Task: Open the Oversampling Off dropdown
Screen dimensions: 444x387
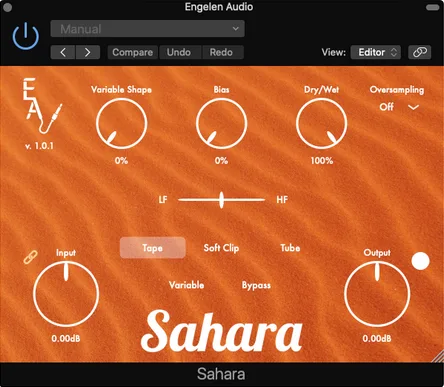Action: tap(399, 107)
